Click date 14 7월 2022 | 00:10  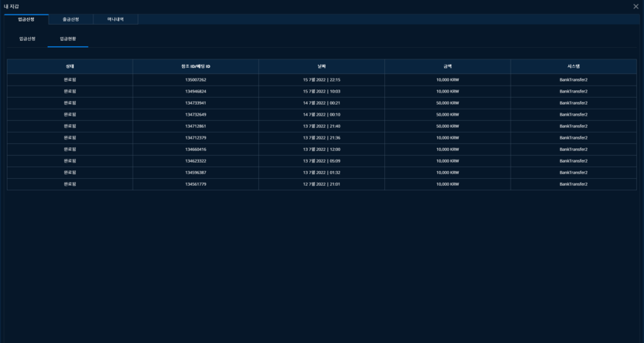click(x=322, y=115)
